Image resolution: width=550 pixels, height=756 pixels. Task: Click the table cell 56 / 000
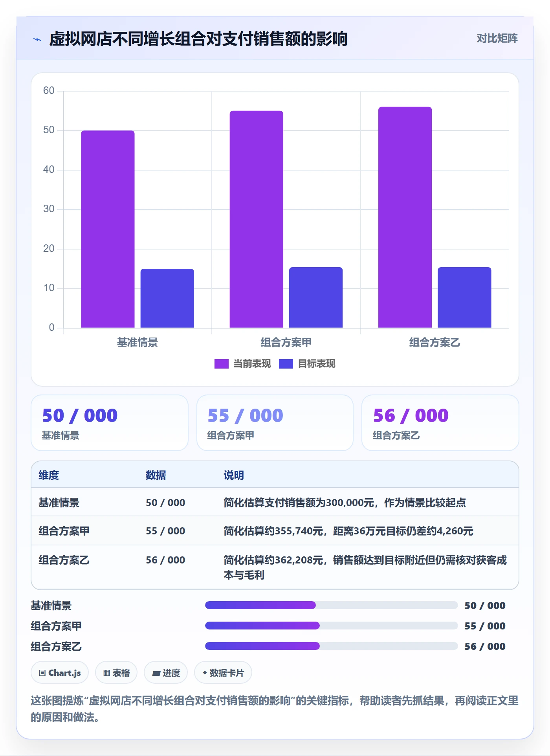coord(165,560)
